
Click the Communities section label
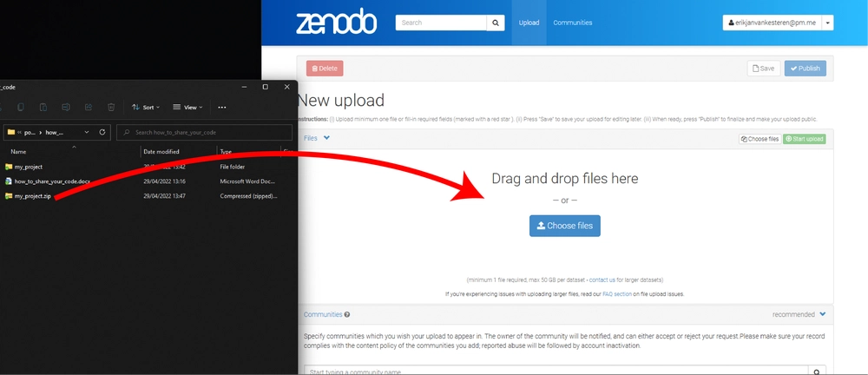point(323,314)
